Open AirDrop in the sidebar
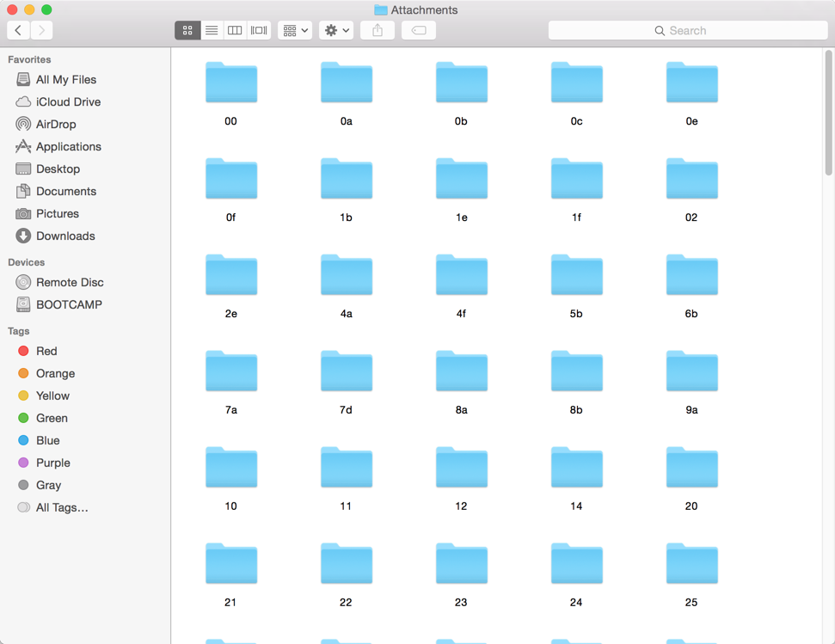The width and height of the screenshot is (835, 644). [x=56, y=124]
